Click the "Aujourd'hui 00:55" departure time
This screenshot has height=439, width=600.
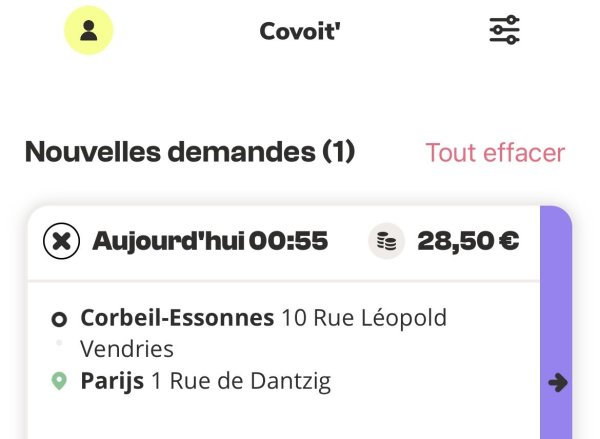coord(210,241)
